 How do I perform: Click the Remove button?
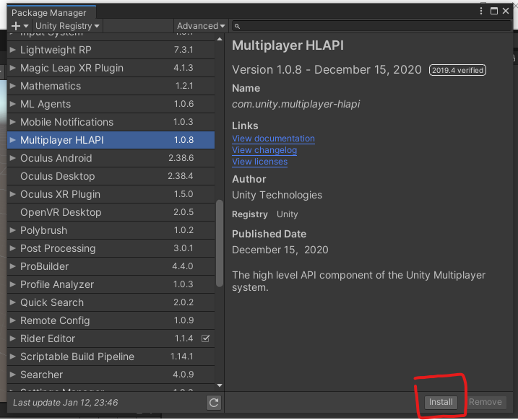(485, 402)
